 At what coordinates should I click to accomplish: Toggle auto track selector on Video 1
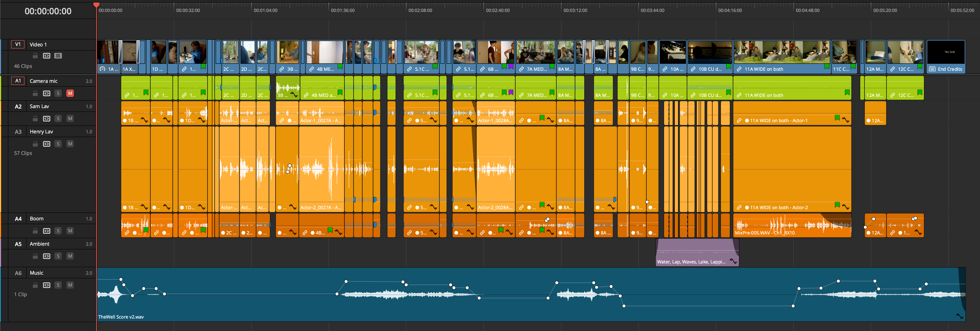pos(46,56)
